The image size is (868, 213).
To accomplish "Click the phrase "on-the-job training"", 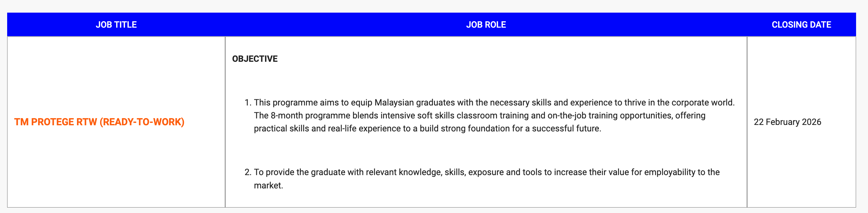I will (x=583, y=115).
